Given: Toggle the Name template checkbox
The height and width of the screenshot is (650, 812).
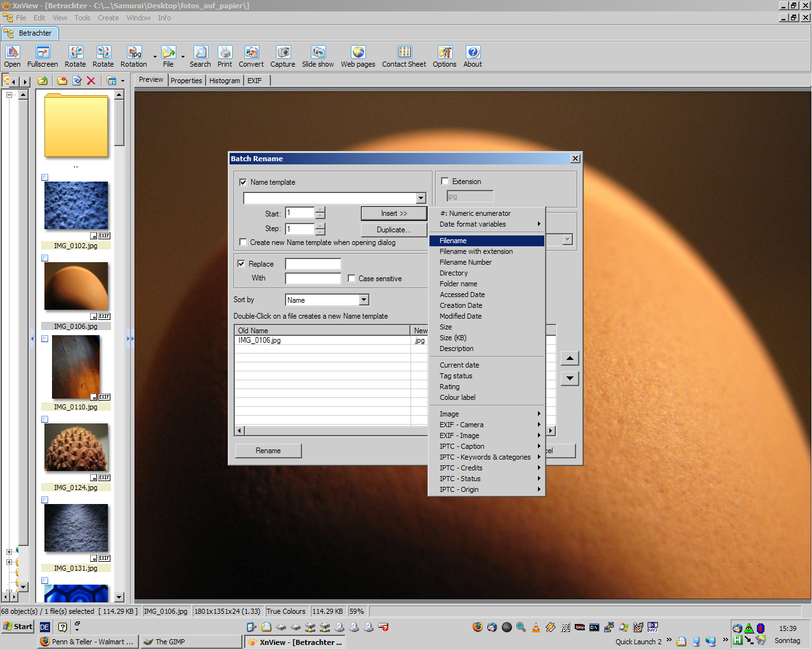Looking at the screenshot, I should click(243, 182).
